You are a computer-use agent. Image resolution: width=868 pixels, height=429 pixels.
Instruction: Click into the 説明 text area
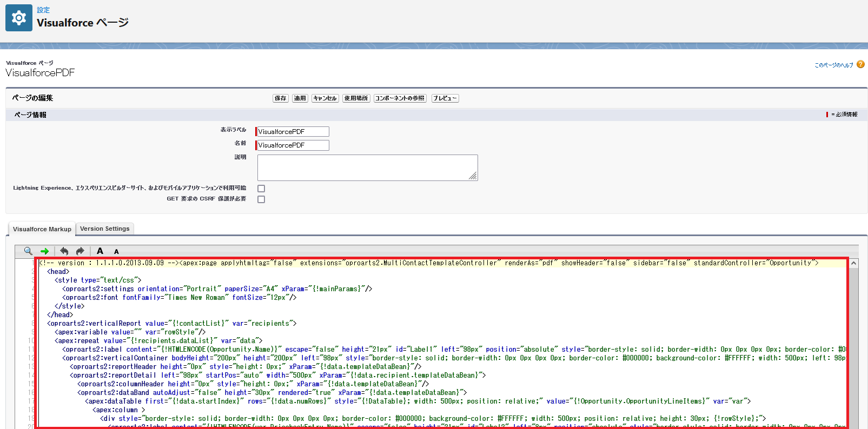click(x=368, y=167)
